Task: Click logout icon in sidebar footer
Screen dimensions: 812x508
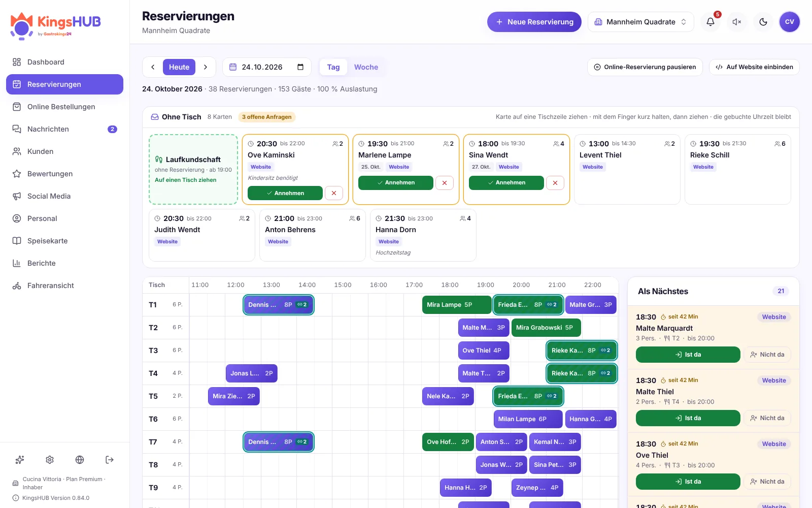Action: (x=110, y=460)
